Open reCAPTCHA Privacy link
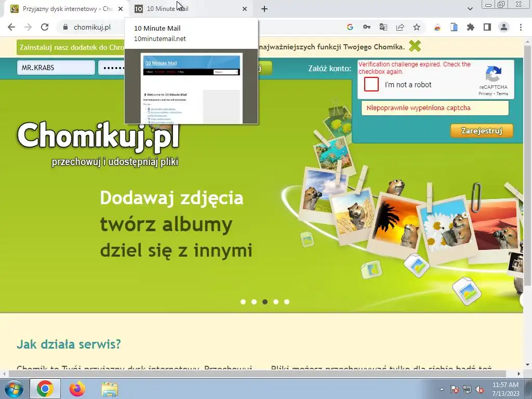Viewport: 532px width, 399px height. [485, 94]
